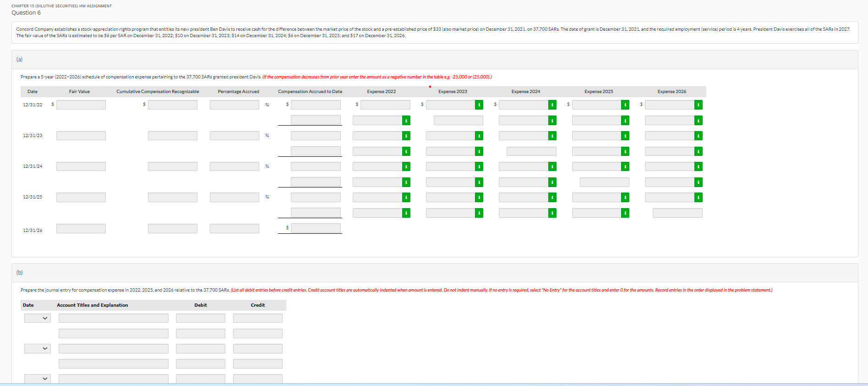Show info icon for Expense 2022, 12/31/24 row

click(406, 166)
